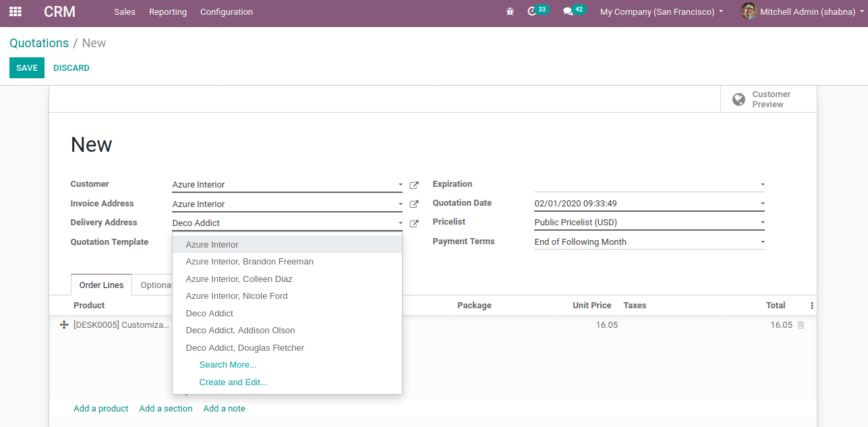Open the Sales menu
Image resolution: width=868 pixels, height=427 pixels.
[125, 11]
